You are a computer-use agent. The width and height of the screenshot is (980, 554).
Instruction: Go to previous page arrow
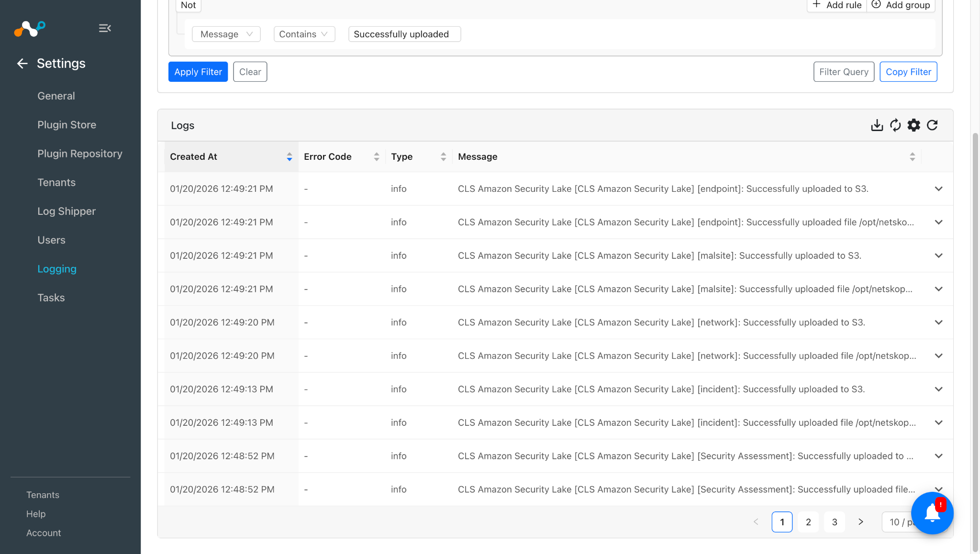coord(756,522)
